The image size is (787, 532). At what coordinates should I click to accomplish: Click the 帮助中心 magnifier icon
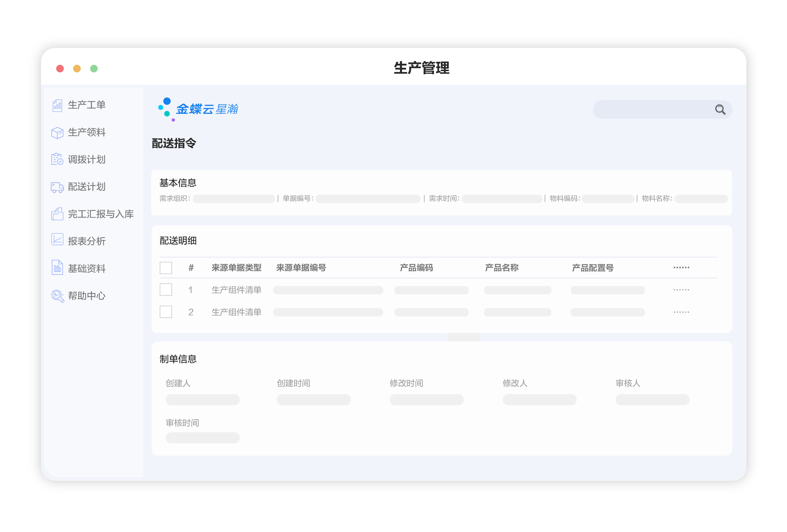click(57, 296)
